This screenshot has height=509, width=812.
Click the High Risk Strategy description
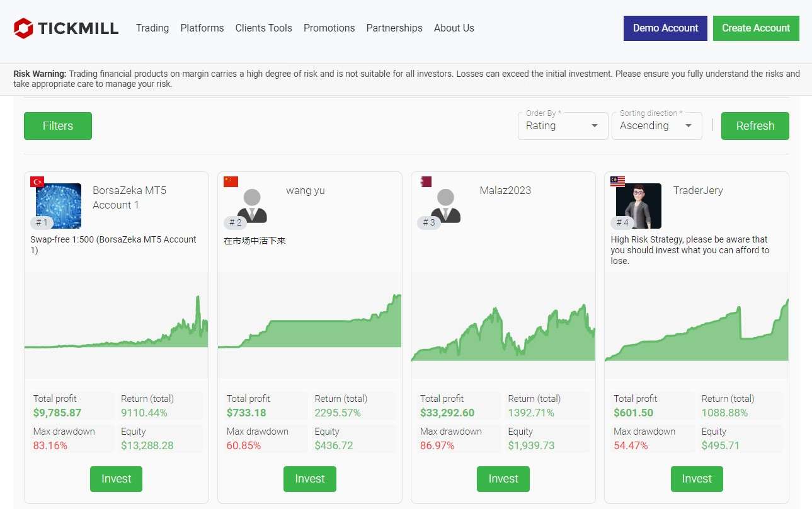(x=690, y=250)
